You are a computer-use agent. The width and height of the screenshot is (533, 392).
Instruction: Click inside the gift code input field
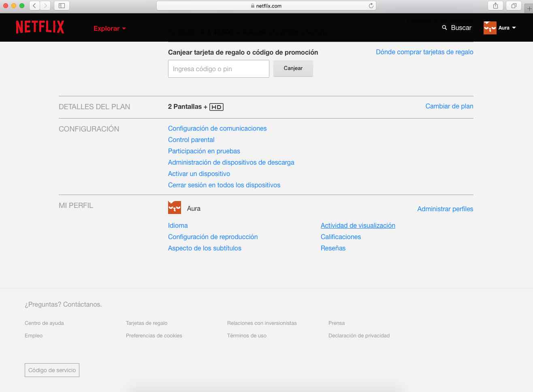pyautogui.click(x=218, y=68)
